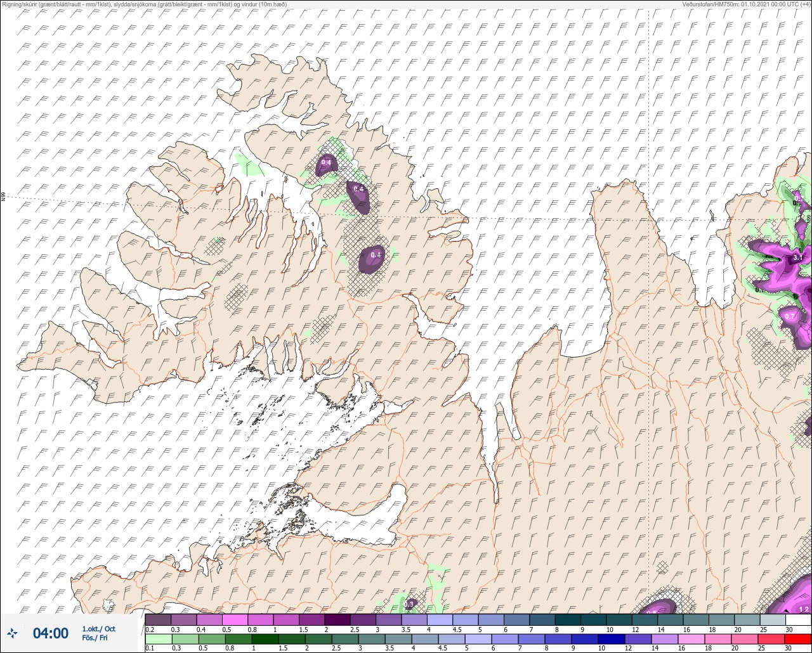Click the 0.4 value in the largest southern Westfjords blob

coord(376,255)
